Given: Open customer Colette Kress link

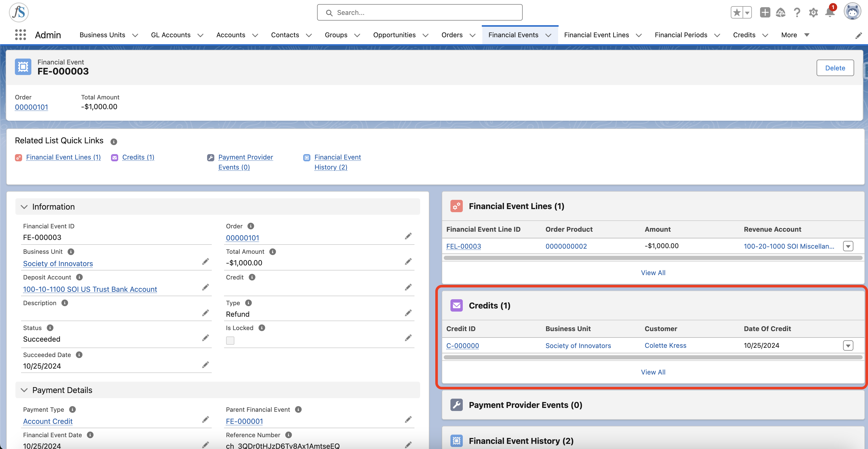Looking at the screenshot, I should click(666, 345).
